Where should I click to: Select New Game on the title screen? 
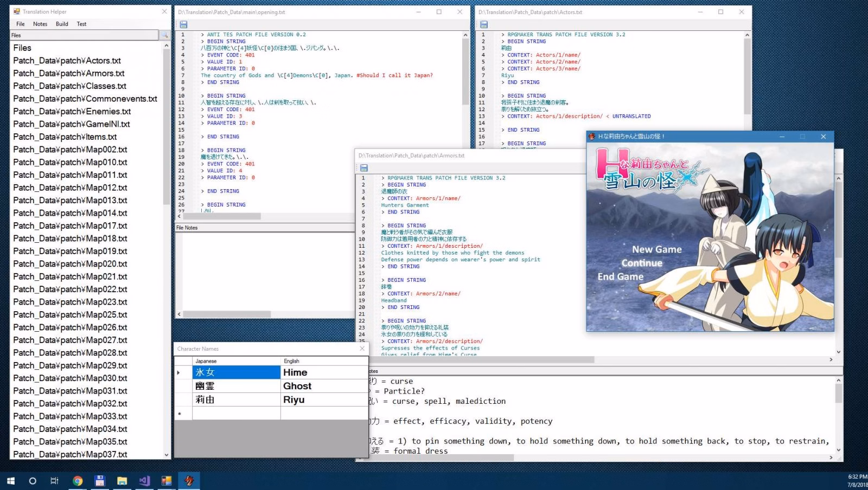656,249
